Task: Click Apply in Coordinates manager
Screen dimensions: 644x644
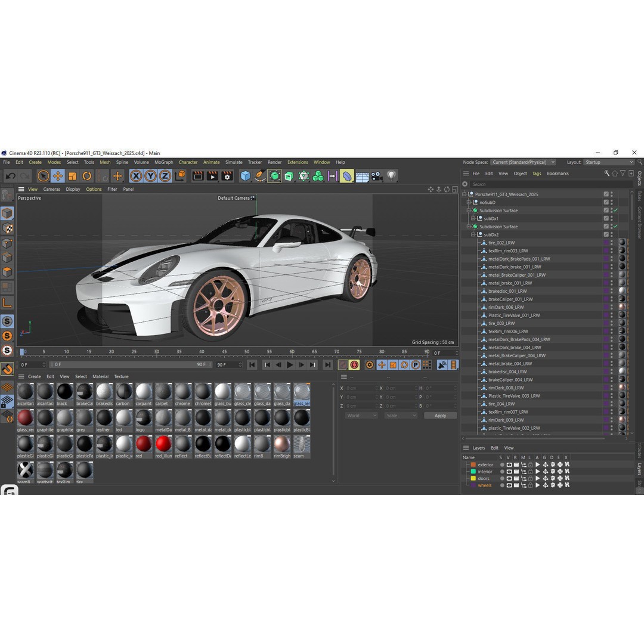Action: pyautogui.click(x=440, y=416)
